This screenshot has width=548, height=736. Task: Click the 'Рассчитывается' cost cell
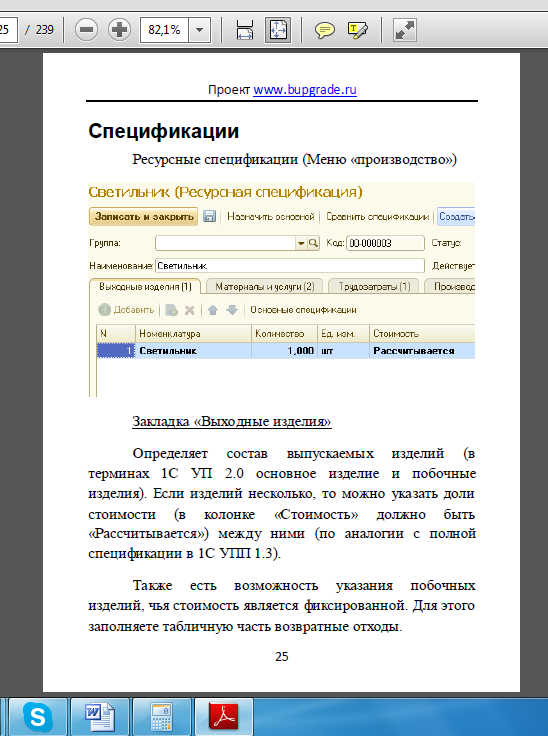coord(422,351)
